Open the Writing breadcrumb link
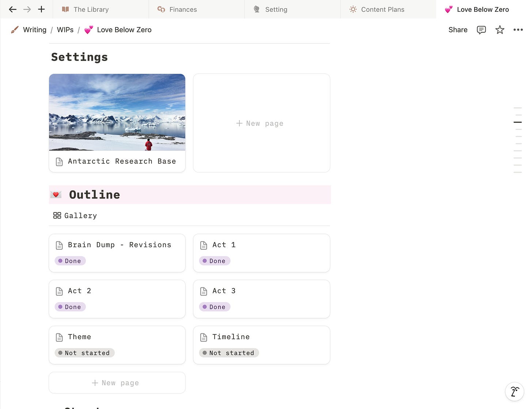532x409 pixels. click(35, 30)
